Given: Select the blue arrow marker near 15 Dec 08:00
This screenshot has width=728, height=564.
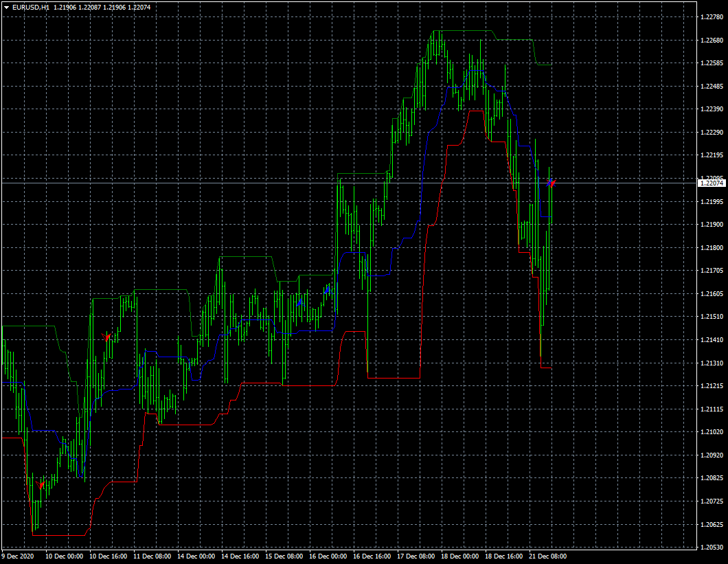Looking at the screenshot, I should (300, 302).
